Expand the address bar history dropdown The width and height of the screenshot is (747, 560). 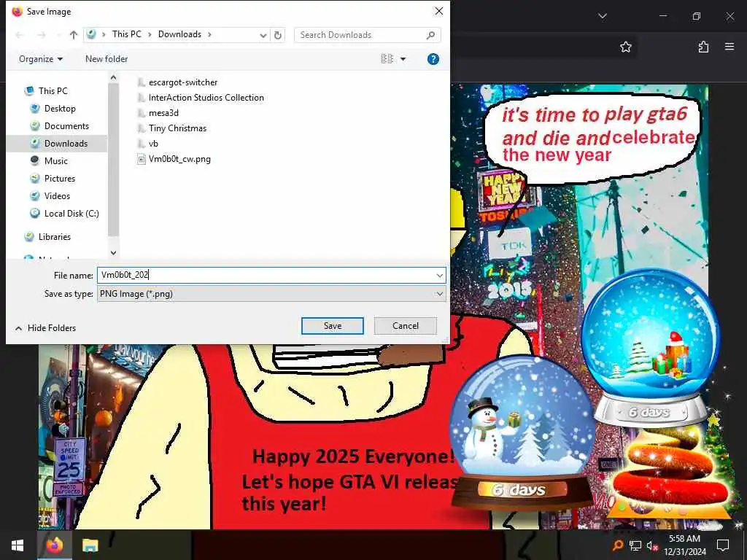click(263, 35)
